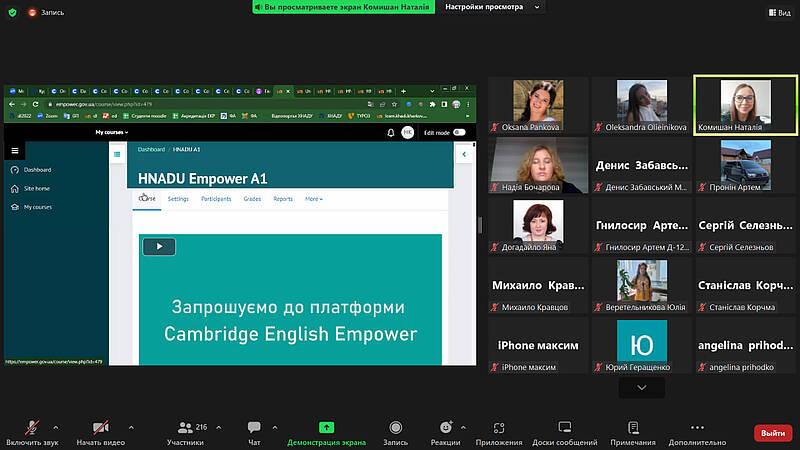
Task: Select Юрий Геращенко participant tile
Action: tap(642, 345)
